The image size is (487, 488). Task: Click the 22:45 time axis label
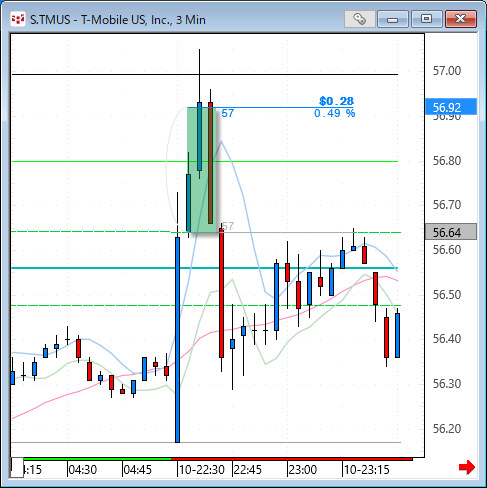(x=248, y=470)
